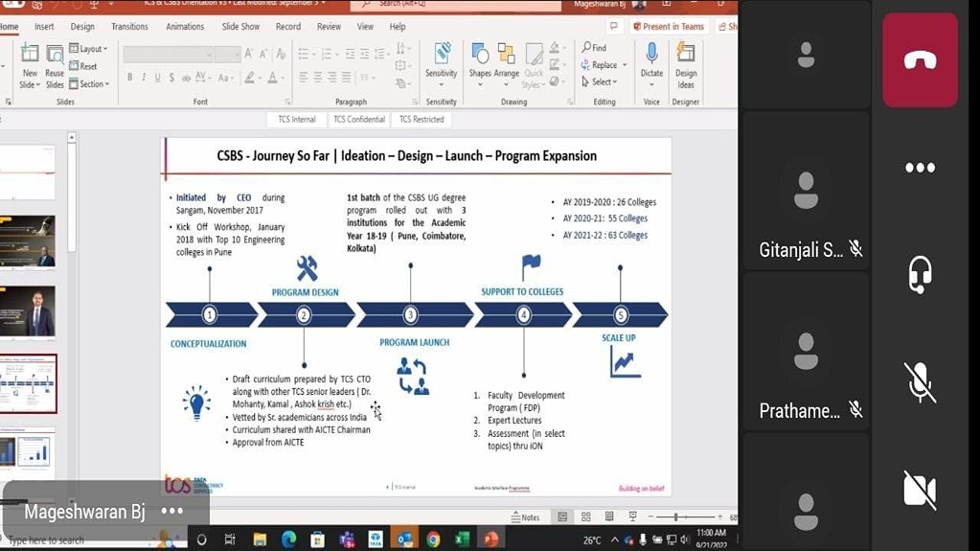980x551 pixels.
Task: Click the Dictate microphone icon
Action: coord(651,53)
